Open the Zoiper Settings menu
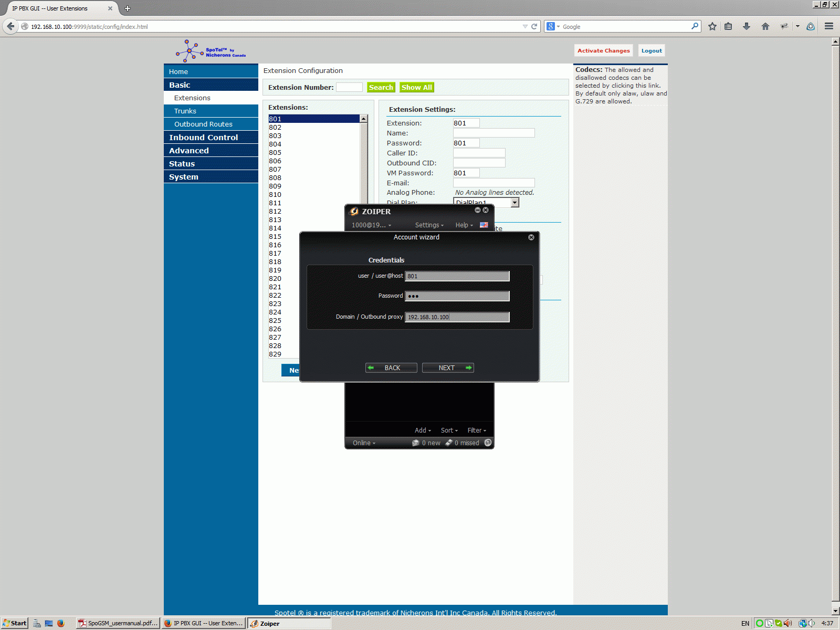 (429, 225)
